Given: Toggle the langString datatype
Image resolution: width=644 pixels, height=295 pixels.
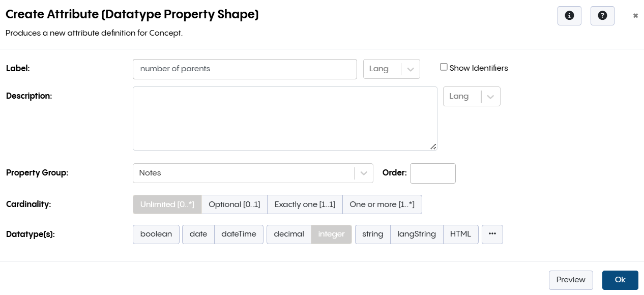Looking at the screenshot, I should point(416,234).
